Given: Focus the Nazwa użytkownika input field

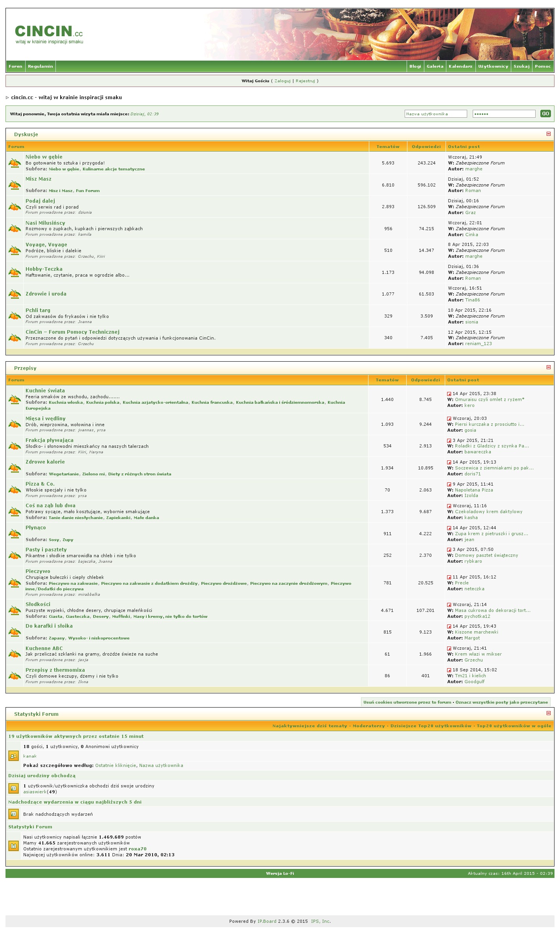Looking at the screenshot, I should pos(436,114).
